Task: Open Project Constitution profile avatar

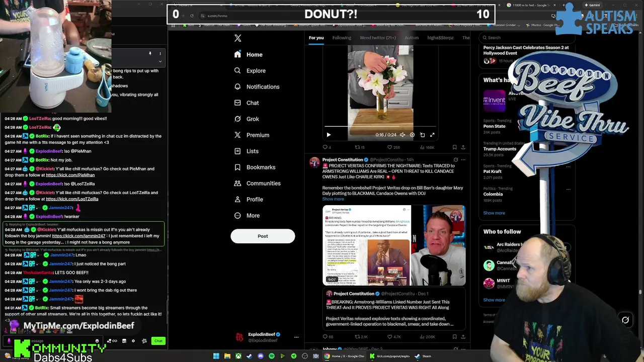Action: click(x=314, y=162)
